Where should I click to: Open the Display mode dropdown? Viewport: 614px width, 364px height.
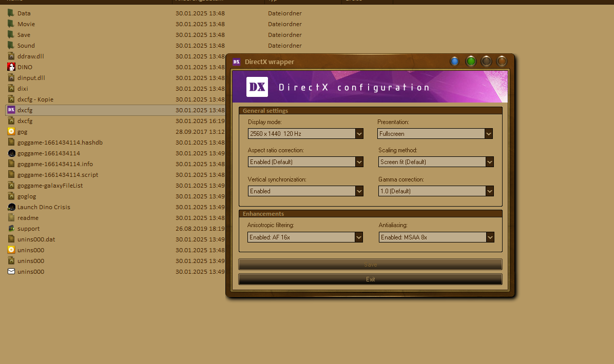(305, 134)
